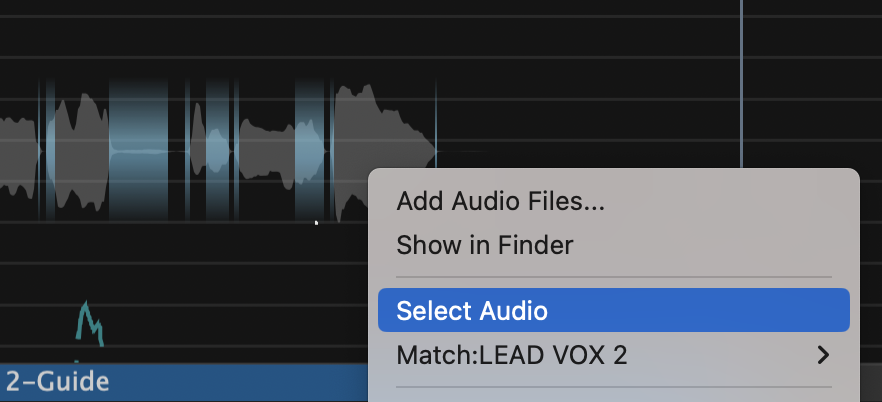The height and width of the screenshot is (402, 882).
Task: Click thin blue sliver right of the widest band
Action: (x=187, y=150)
